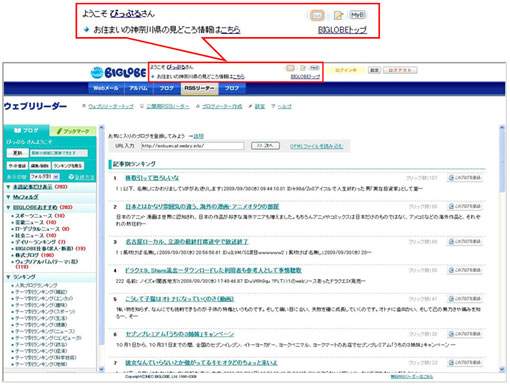510x385 pixels.
Task: Open the フォルダ別 display dropdown
Action: click(x=45, y=177)
